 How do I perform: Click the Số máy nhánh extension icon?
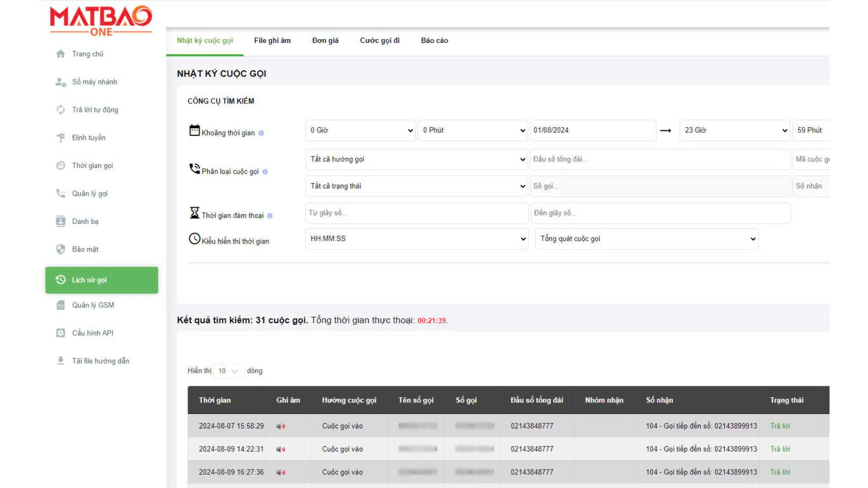coord(61,82)
